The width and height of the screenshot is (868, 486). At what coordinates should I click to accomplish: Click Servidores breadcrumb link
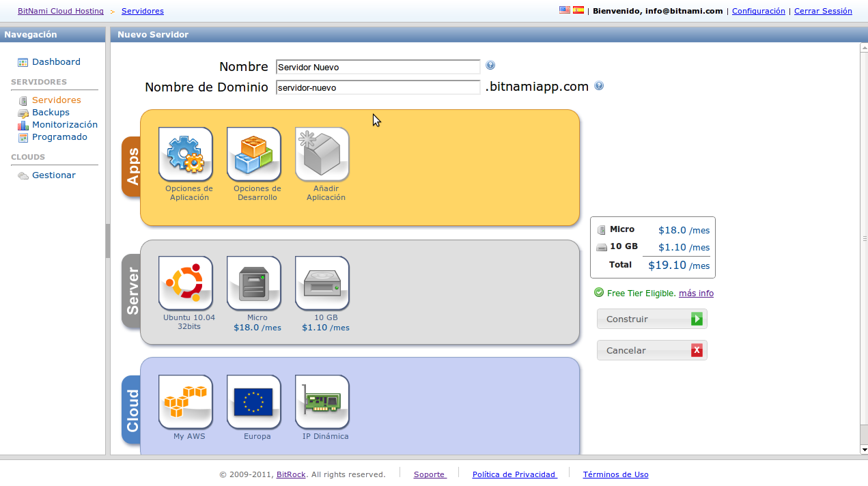143,11
